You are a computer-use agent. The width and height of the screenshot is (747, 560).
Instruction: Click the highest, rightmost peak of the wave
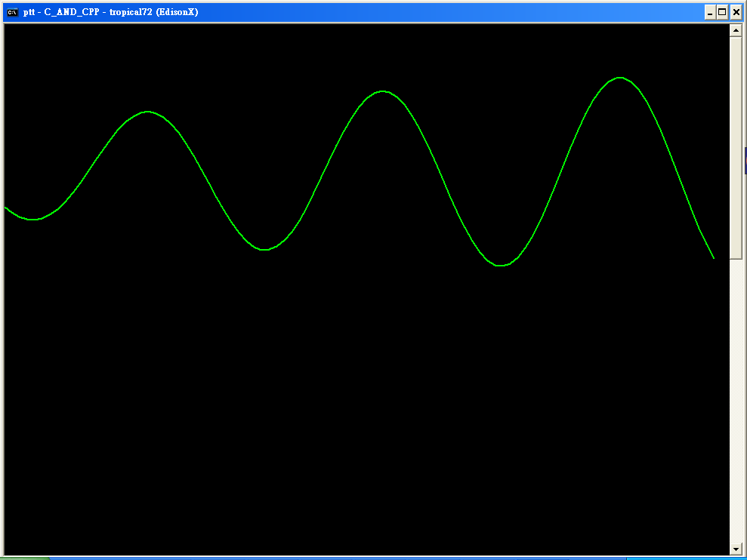(x=620, y=78)
